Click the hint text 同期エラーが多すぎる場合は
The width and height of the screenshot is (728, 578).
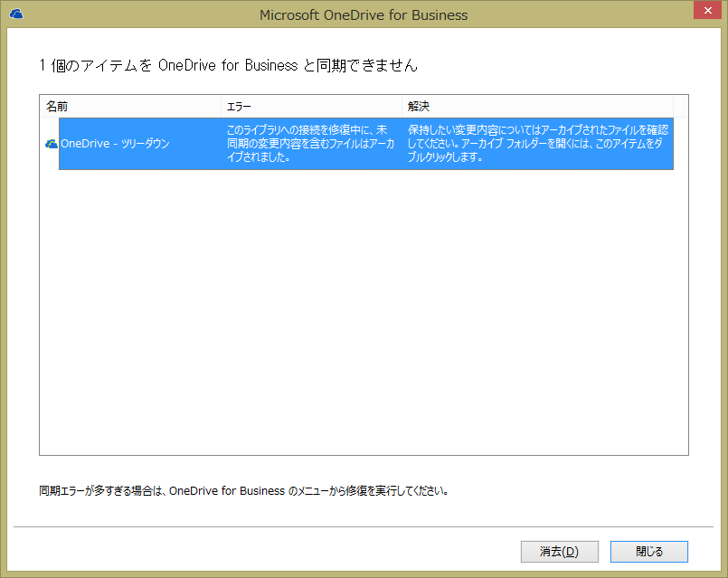pyautogui.click(x=243, y=491)
